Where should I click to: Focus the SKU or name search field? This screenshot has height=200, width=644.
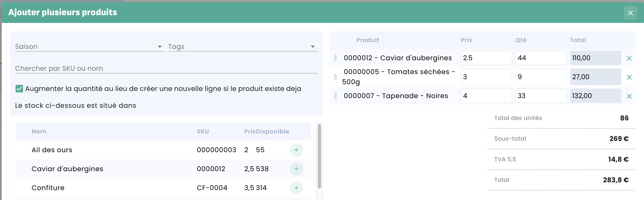[x=166, y=68]
